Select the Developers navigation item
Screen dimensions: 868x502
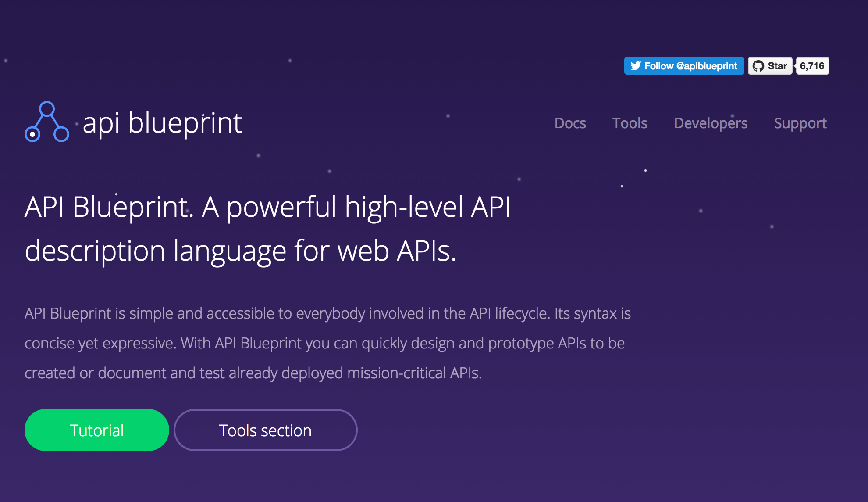point(710,123)
